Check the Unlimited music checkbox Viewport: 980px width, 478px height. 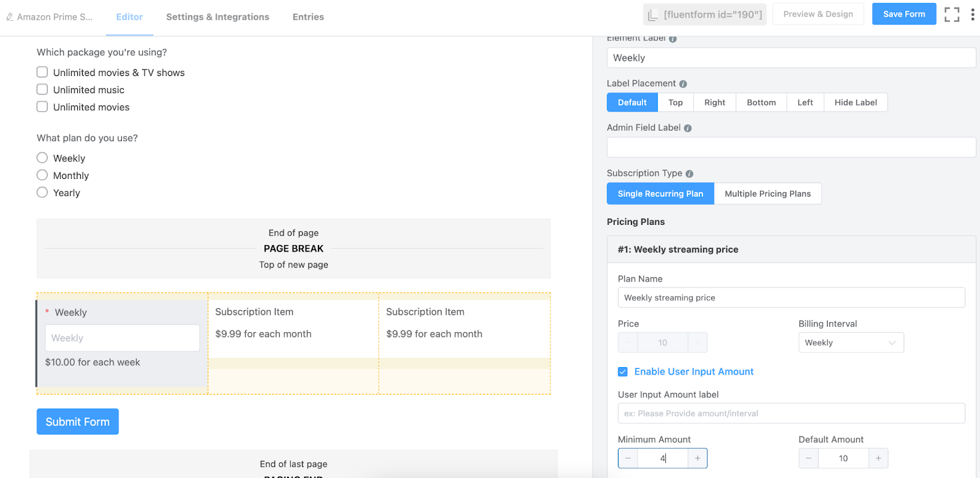coord(42,89)
